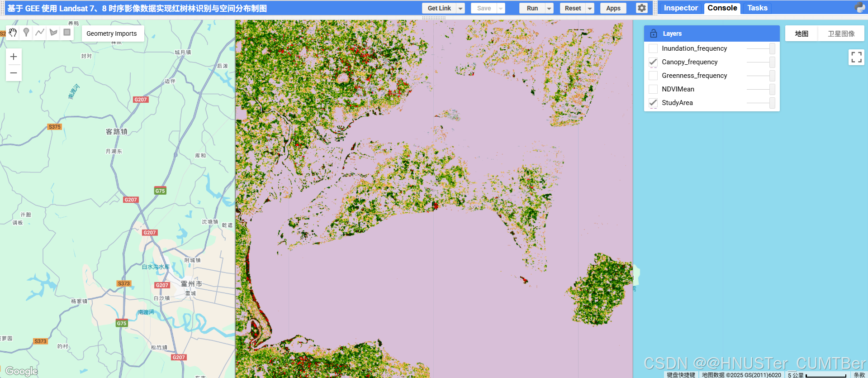Enable the NDVIMean layer
868x378 pixels.
[653, 89]
